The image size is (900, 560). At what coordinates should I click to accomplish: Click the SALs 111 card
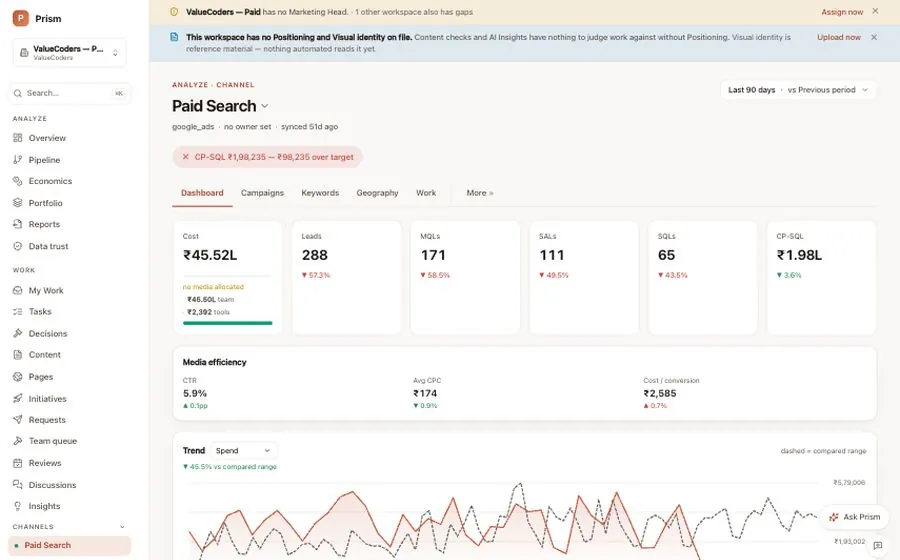click(x=584, y=277)
